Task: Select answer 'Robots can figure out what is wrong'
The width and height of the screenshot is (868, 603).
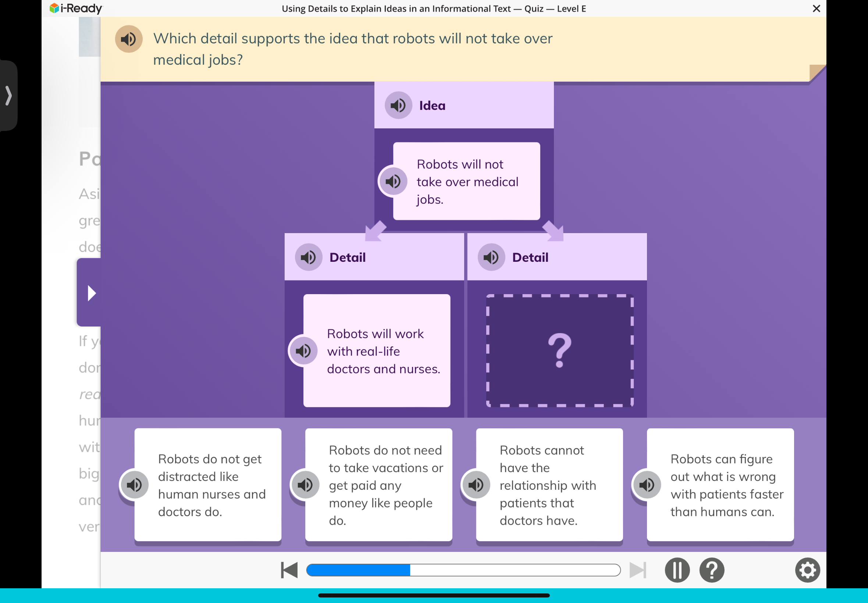Action: (720, 485)
